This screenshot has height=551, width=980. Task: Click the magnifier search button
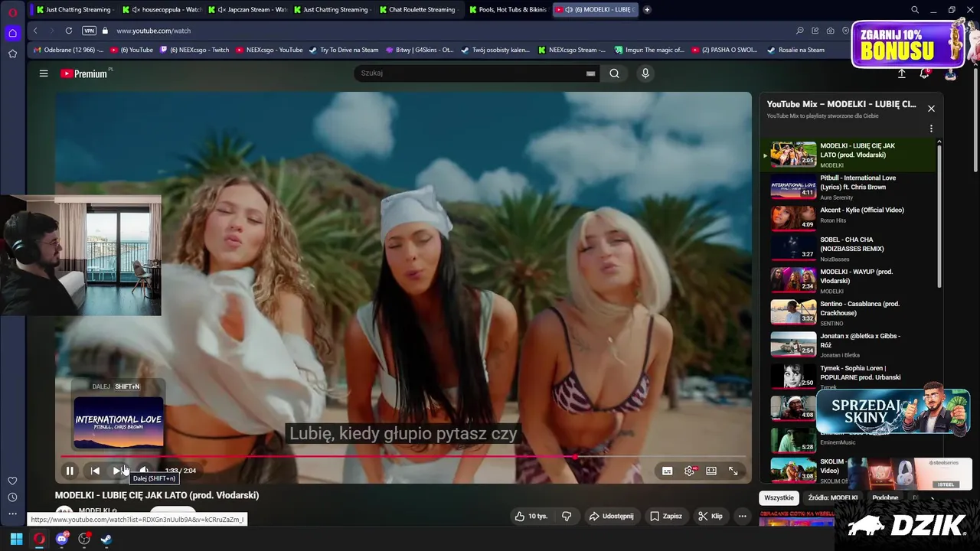coord(614,73)
